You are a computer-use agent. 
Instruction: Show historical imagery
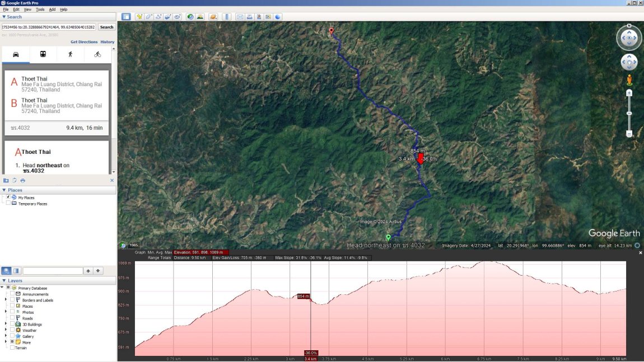click(x=190, y=16)
